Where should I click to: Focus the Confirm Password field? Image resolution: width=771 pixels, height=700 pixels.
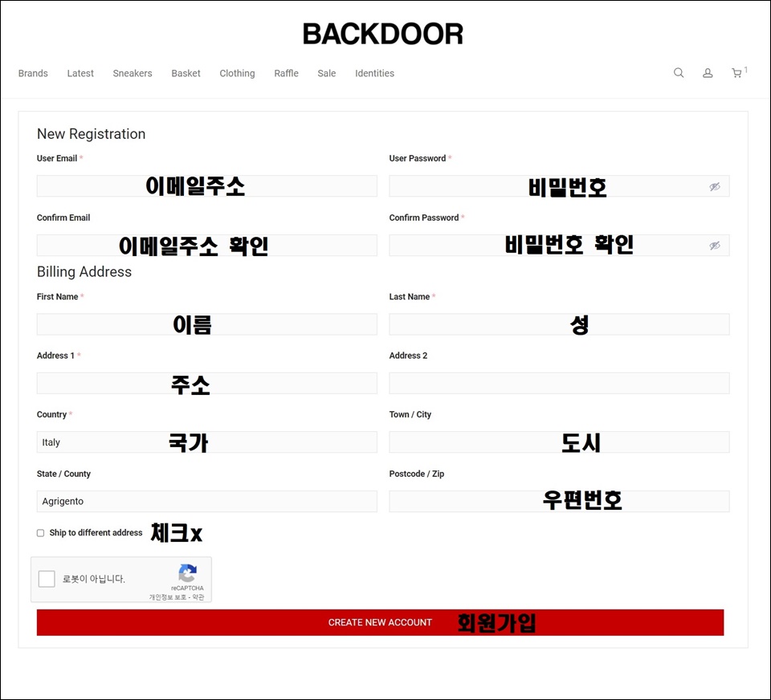[x=559, y=246]
